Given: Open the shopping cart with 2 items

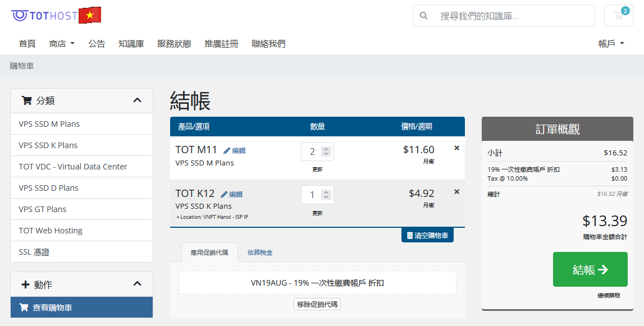Looking at the screenshot, I should click(x=618, y=16).
